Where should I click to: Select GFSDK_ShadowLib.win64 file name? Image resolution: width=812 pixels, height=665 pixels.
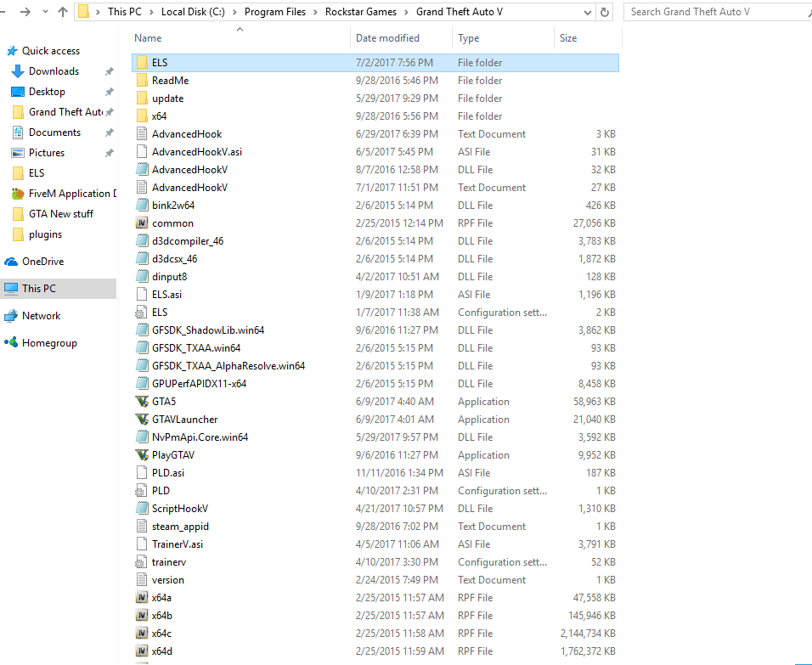click(x=208, y=330)
